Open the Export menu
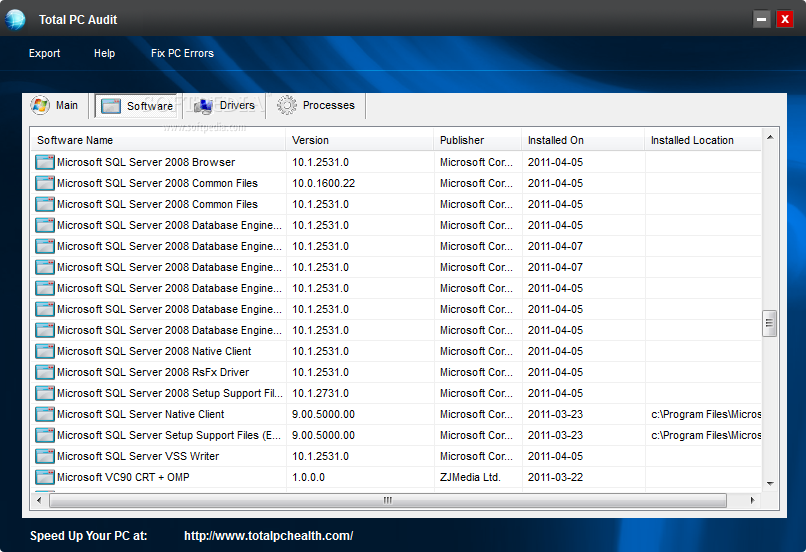806x552 pixels. pos(44,53)
